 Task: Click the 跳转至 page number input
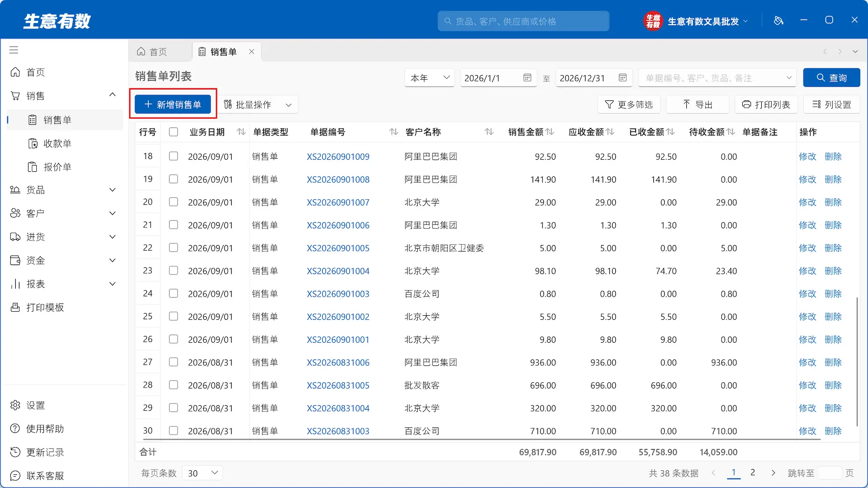click(830, 473)
